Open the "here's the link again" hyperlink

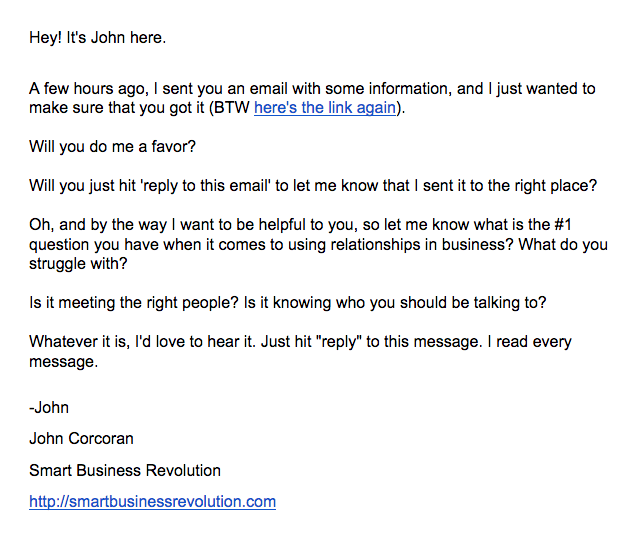pyautogui.click(x=325, y=108)
